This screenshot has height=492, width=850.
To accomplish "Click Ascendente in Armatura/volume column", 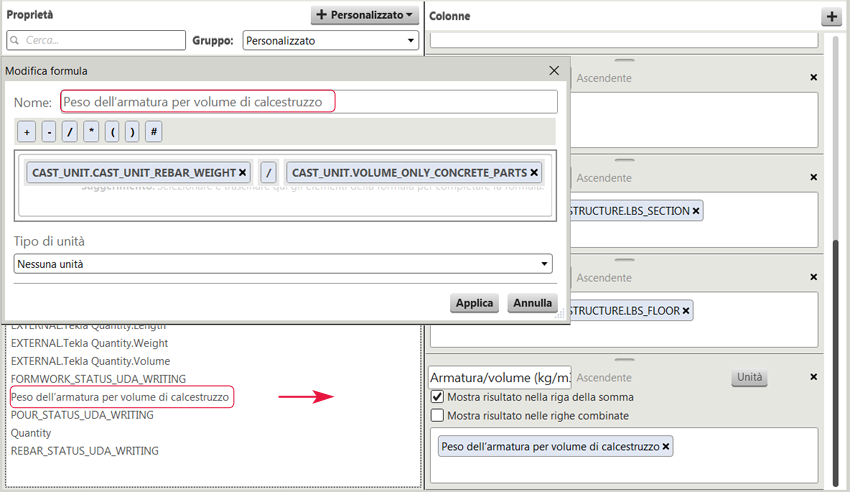I will pyautogui.click(x=604, y=377).
